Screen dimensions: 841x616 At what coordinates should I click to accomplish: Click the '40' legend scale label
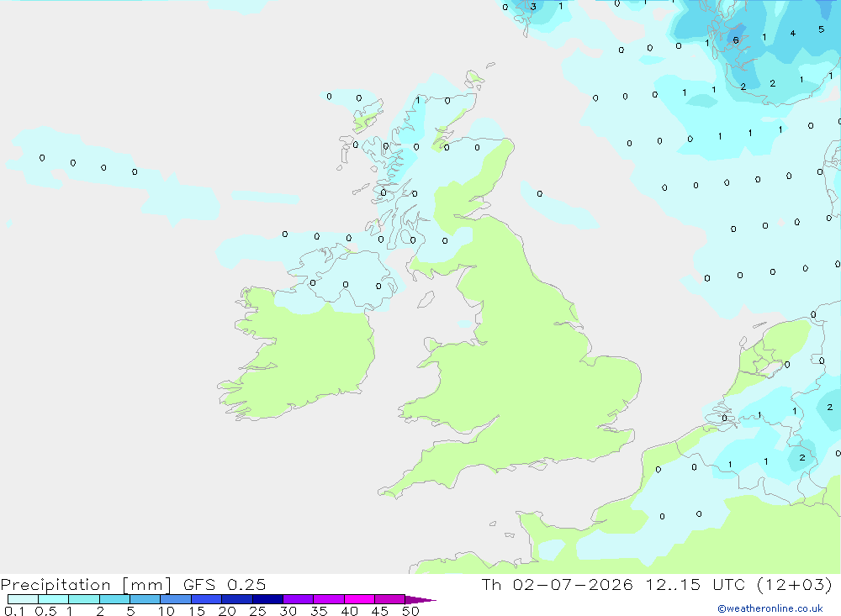pos(349,611)
